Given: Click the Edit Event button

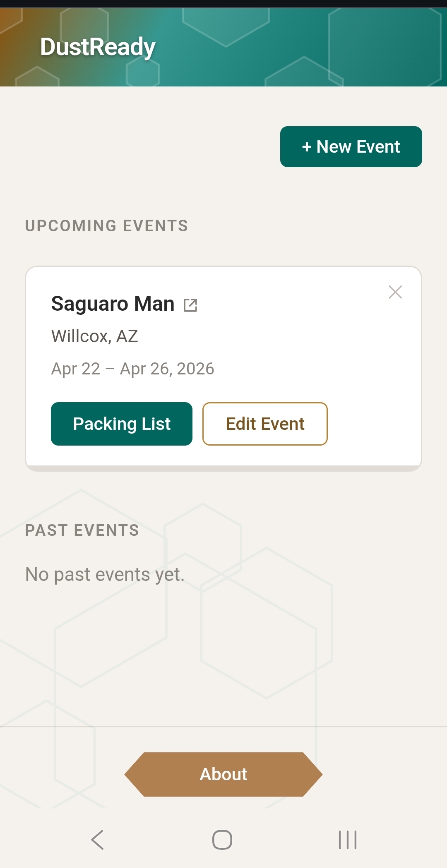Looking at the screenshot, I should click(x=265, y=424).
